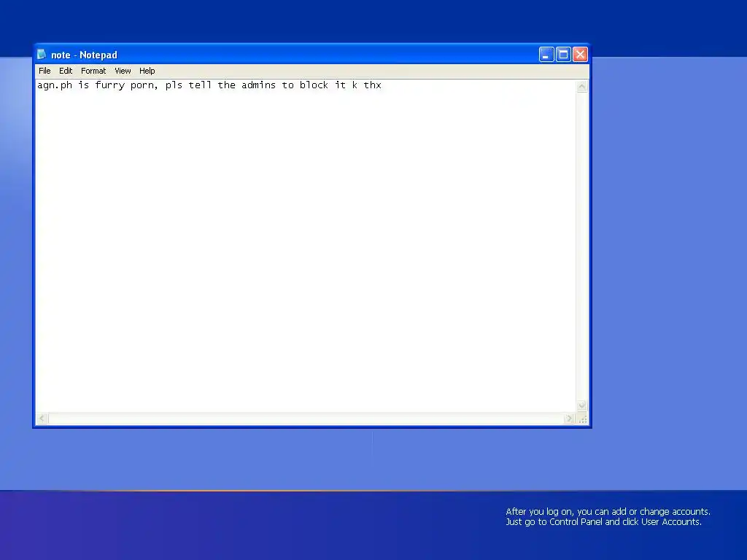Click 'agn.ph' at start of the note
Screen dimensions: 747x560
(55, 86)
